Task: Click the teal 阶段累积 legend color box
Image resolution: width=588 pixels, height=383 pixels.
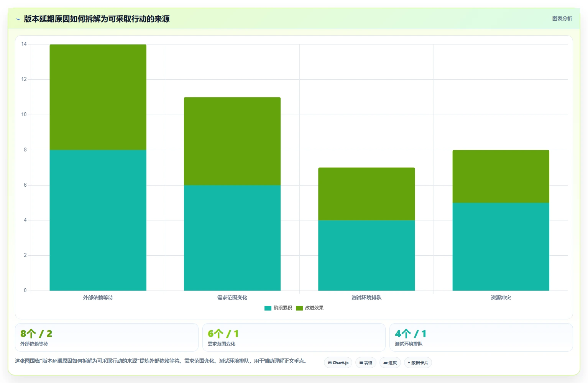Action: pos(268,308)
